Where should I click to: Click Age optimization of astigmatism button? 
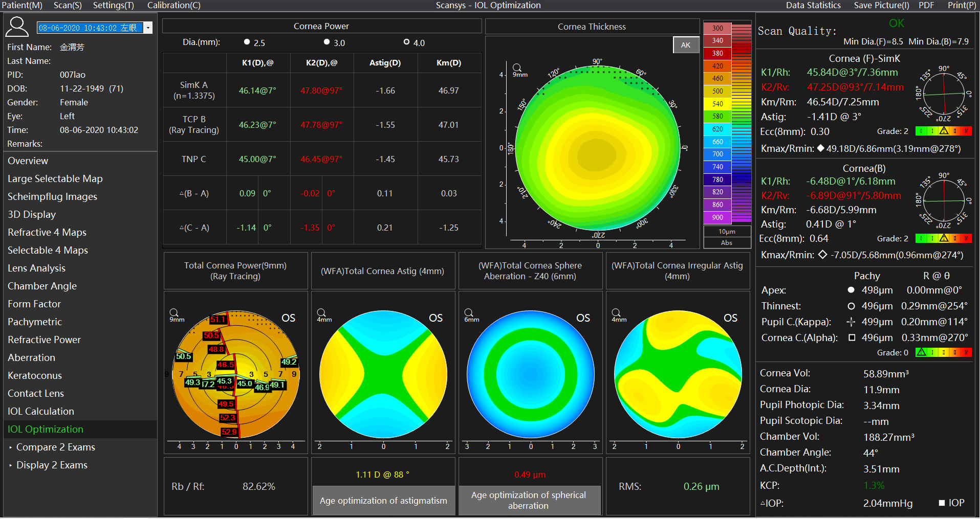[x=383, y=501]
